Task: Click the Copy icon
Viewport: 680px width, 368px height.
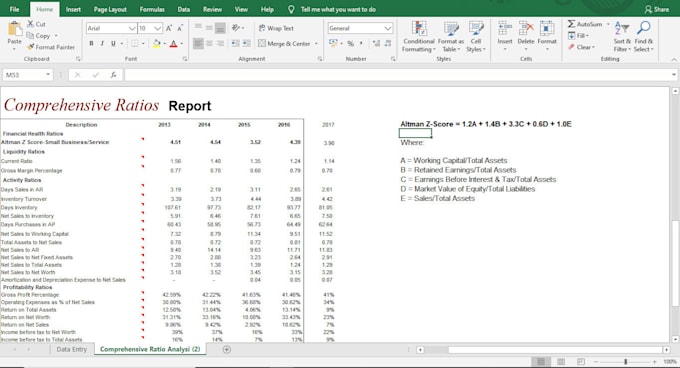Action: [x=30, y=36]
